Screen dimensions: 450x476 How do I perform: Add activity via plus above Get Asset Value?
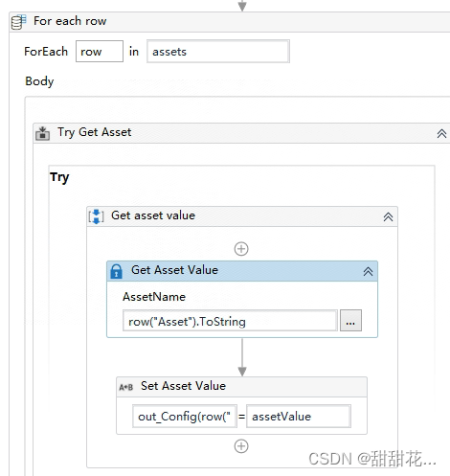coord(241,249)
